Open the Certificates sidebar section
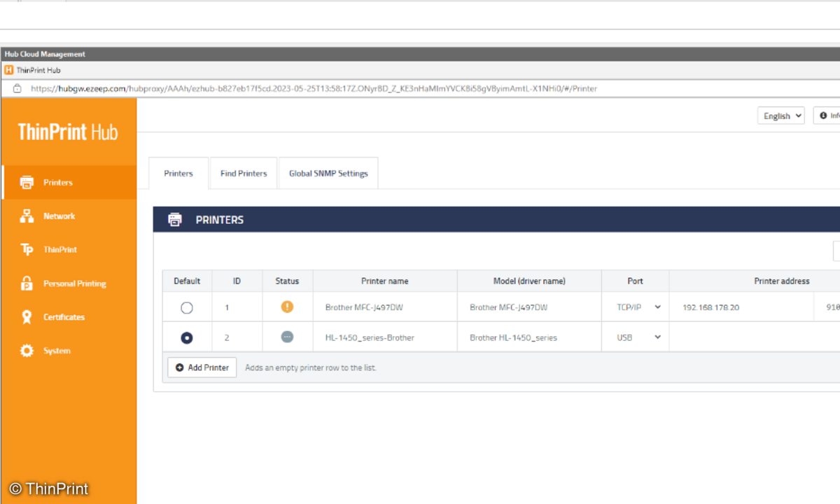Image resolution: width=840 pixels, height=504 pixels. [69, 317]
